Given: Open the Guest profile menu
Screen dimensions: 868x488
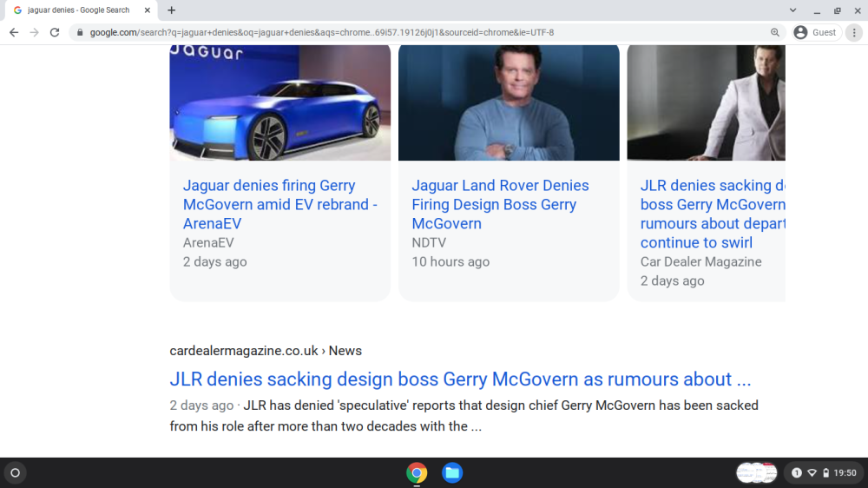Looking at the screenshot, I should coord(817,33).
